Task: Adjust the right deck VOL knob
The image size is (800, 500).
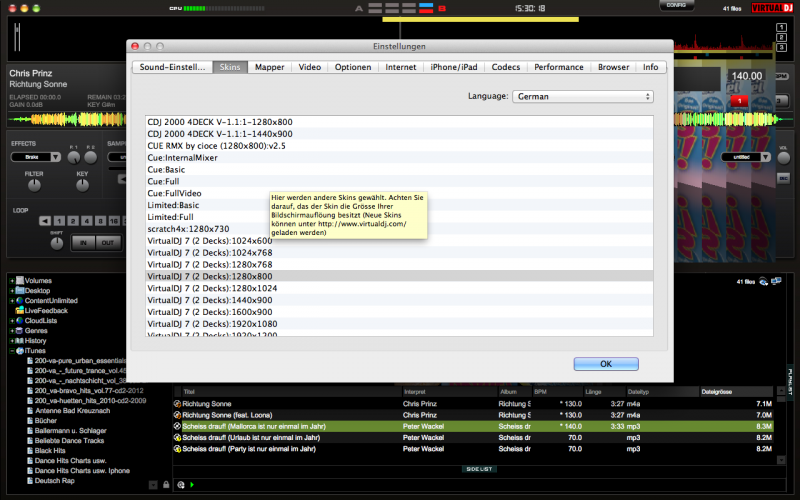Action: coord(783,157)
